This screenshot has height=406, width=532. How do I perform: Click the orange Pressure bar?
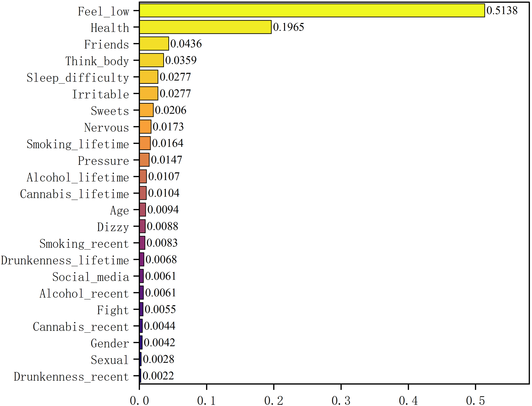tap(144, 160)
